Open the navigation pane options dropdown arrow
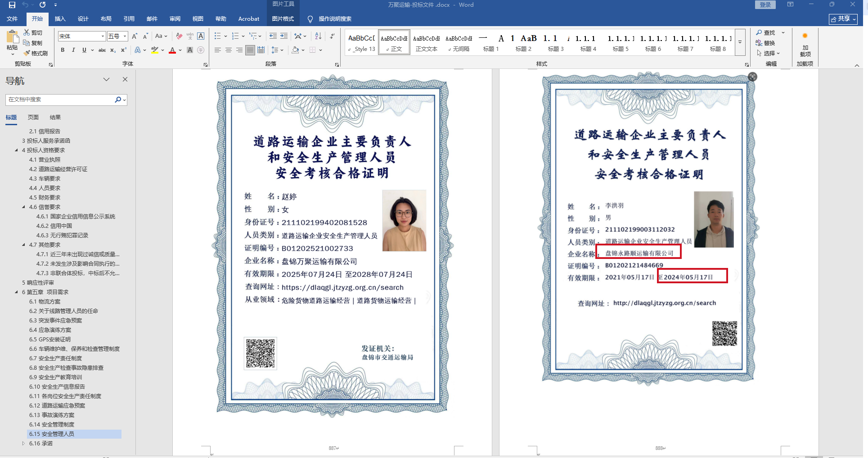The height and width of the screenshot is (458, 868). point(106,80)
